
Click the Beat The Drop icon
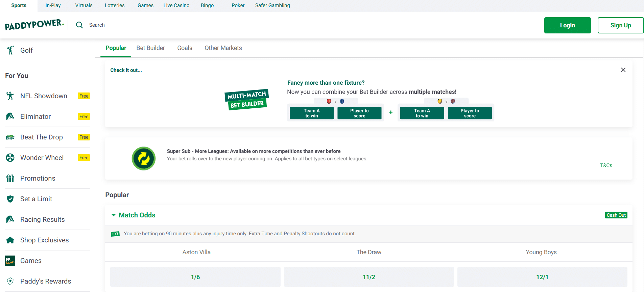click(x=10, y=137)
